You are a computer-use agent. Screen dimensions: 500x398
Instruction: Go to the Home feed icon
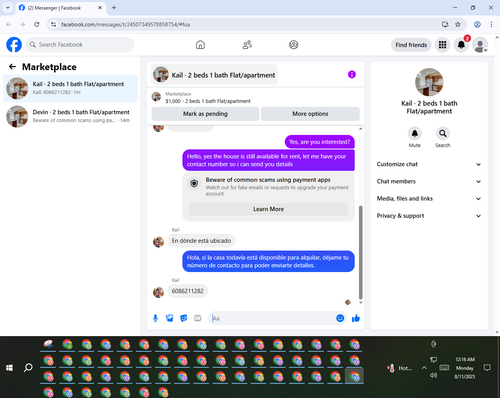coord(200,45)
